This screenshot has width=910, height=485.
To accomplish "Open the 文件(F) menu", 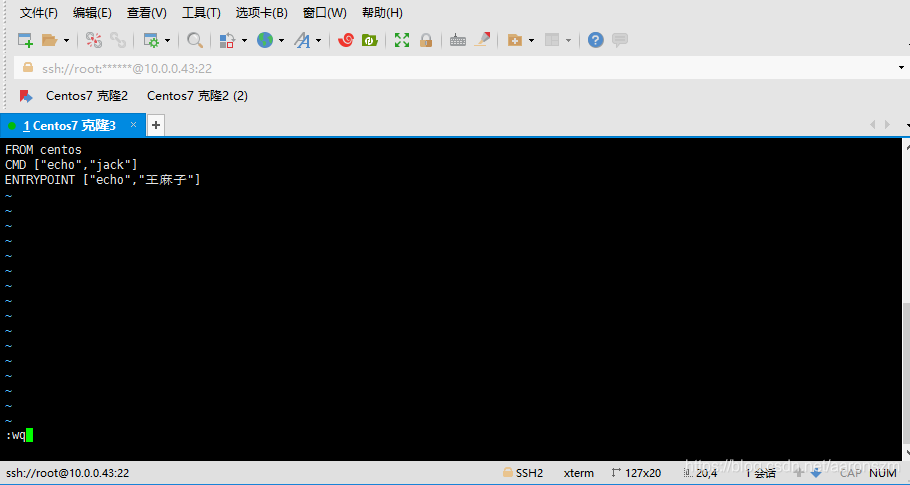I will click(x=39, y=13).
